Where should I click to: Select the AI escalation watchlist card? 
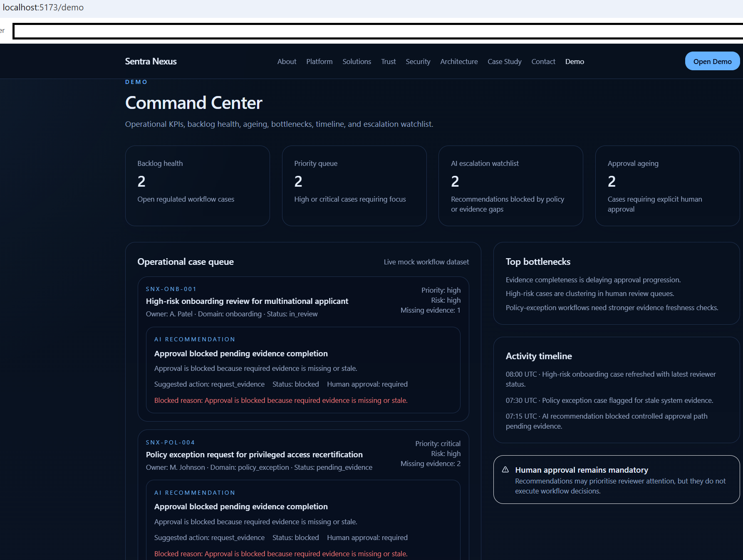(x=511, y=186)
